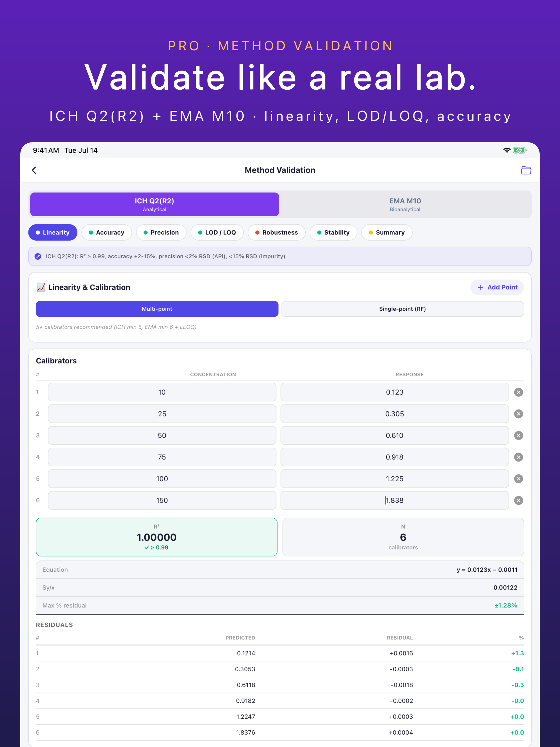This screenshot has width=560, height=747.
Task: Click predicted value 0.3053
Action: point(245,669)
